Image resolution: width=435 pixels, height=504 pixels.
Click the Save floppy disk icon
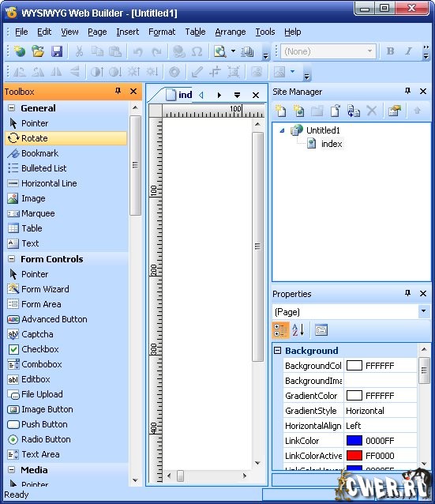click(57, 51)
